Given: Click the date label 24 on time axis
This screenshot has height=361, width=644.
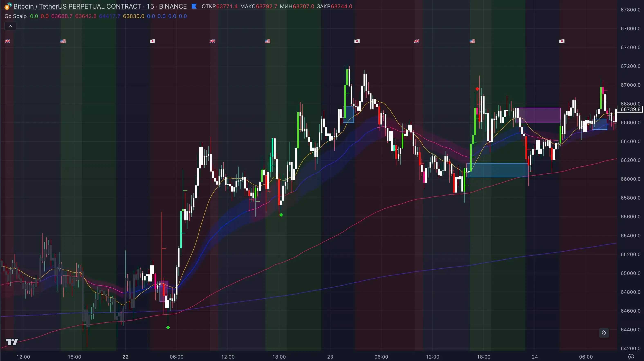Looking at the screenshot, I should tap(535, 357).
